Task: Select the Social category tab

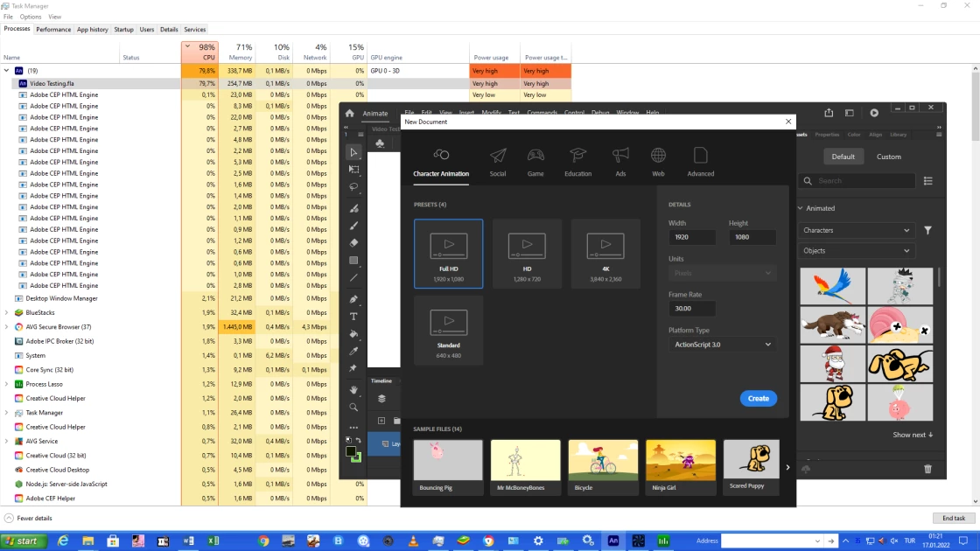Action: click(498, 163)
